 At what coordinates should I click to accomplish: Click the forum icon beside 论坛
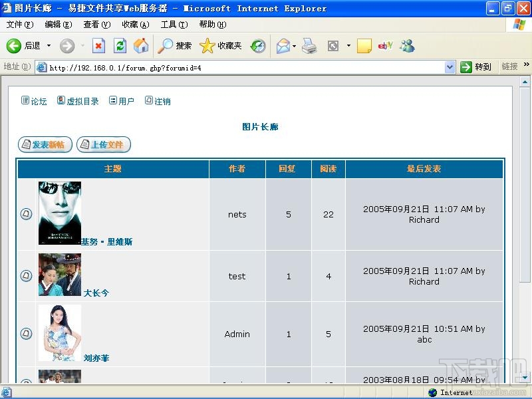point(25,100)
